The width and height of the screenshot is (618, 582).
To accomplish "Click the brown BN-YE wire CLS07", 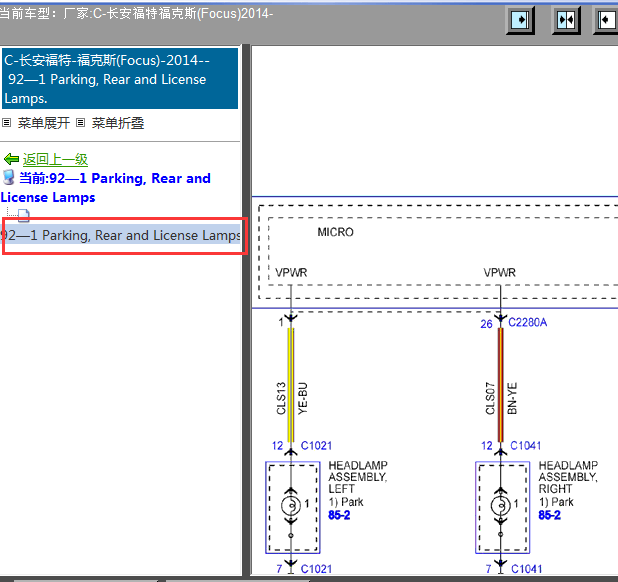I will (x=501, y=385).
